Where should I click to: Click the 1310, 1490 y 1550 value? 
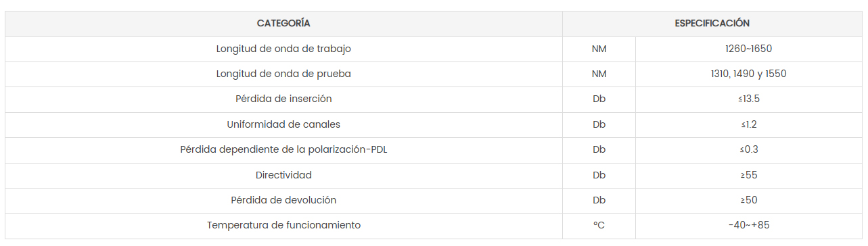point(749,74)
